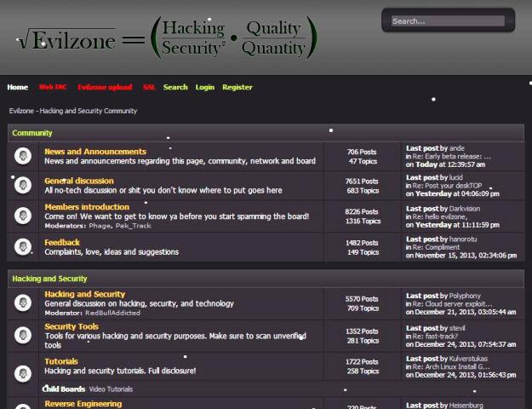The height and width of the screenshot is (409, 532).
Task: Open the Reverse Engineering board
Action: click(83, 404)
